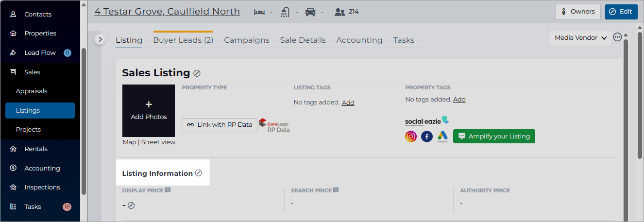Click the bathrooms shower icon in header

(x=285, y=12)
